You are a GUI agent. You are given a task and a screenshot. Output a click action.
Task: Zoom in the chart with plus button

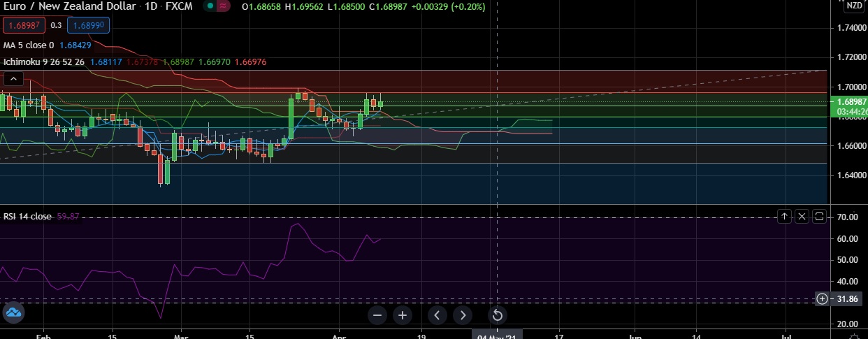pyautogui.click(x=403, y=315)
